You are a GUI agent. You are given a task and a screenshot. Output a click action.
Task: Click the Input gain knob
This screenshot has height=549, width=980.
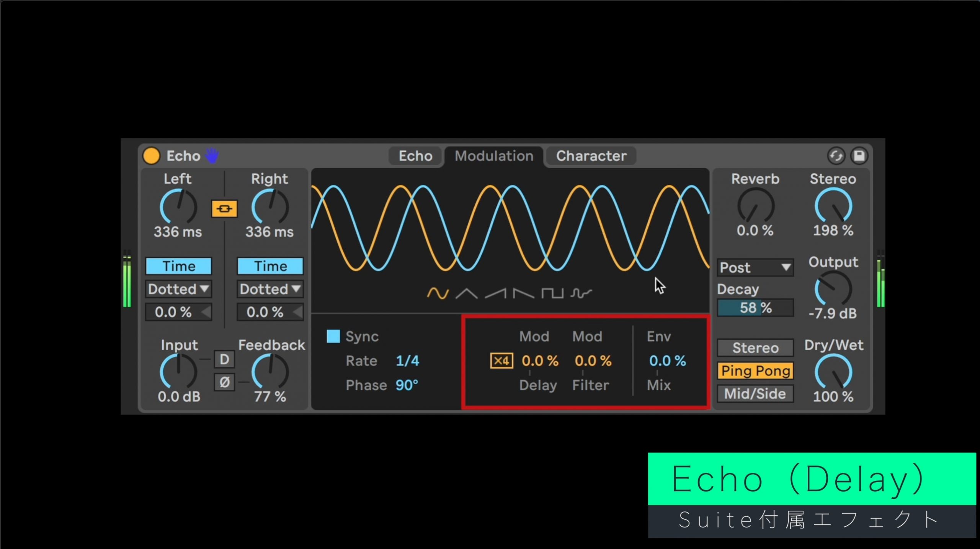pyautogui.click(x=178, y=372)
